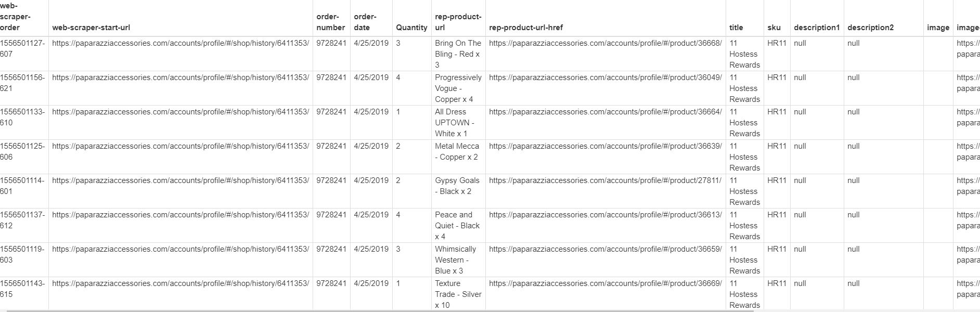Image resolution: width=980 pixels, height=312 pixels.
Task: Select the web-scraper-start-url column header
Action: (91, 28)
